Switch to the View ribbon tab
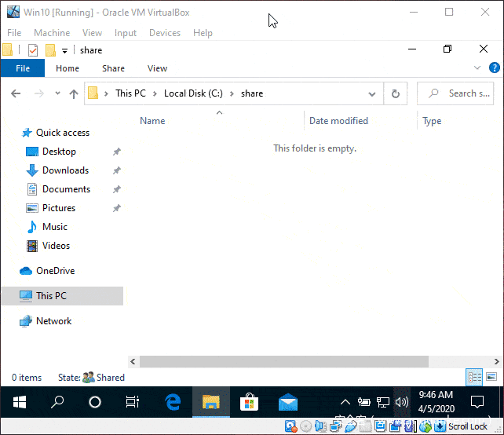 click(157, 68)
